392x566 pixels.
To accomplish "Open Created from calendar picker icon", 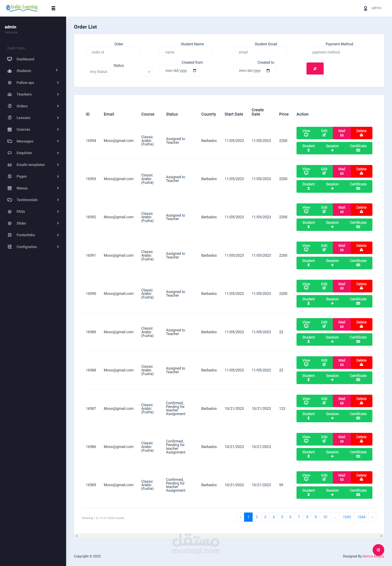I will tap(194, 71).
